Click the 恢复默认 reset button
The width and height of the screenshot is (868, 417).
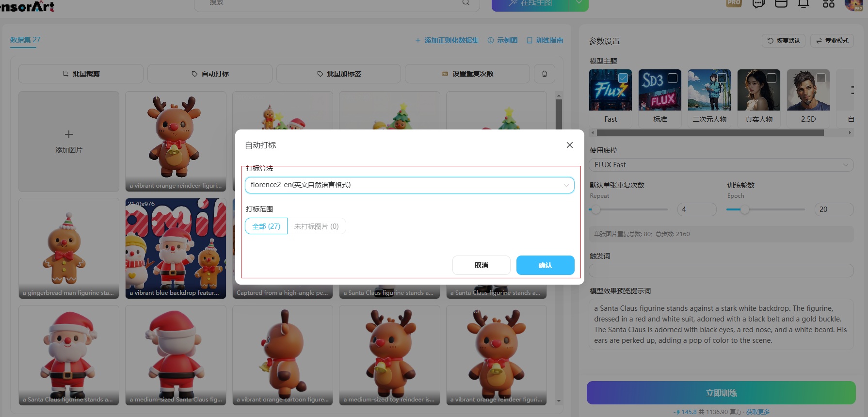784,41
